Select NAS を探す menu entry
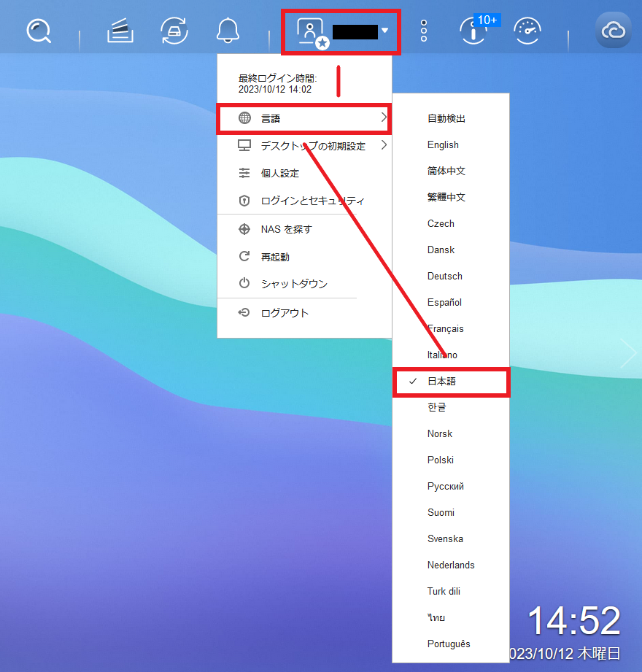Image resolution: width=642 pixels, height=672 pixels. pos(304,229)
